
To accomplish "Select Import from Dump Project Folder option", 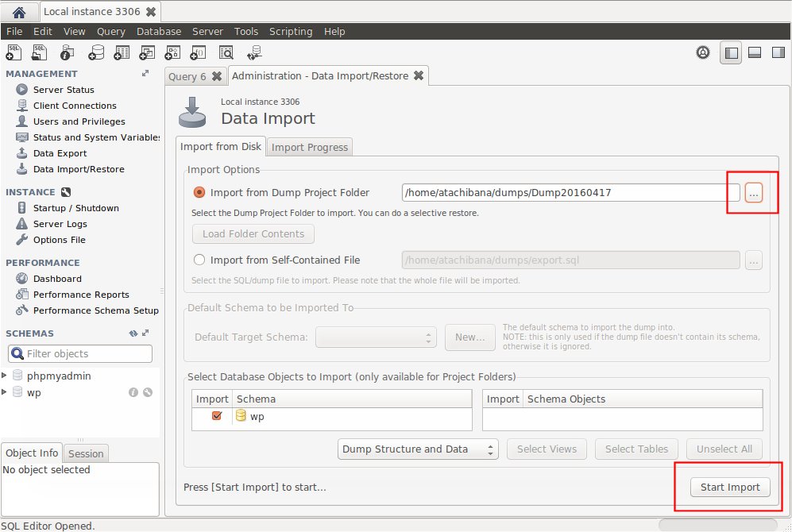I will click(x=199, y=192).
